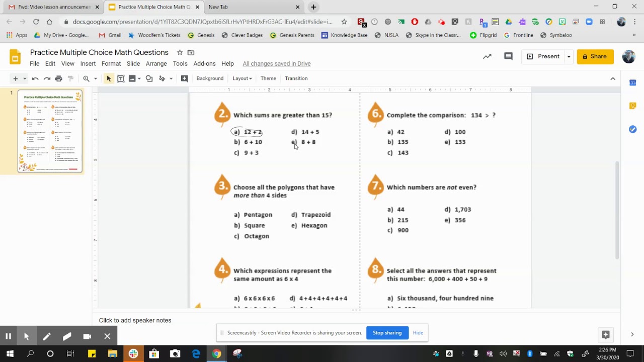Close the Screencastify drawing toolbar
This screenshot has height=362, width=644.
pos(107,336)
